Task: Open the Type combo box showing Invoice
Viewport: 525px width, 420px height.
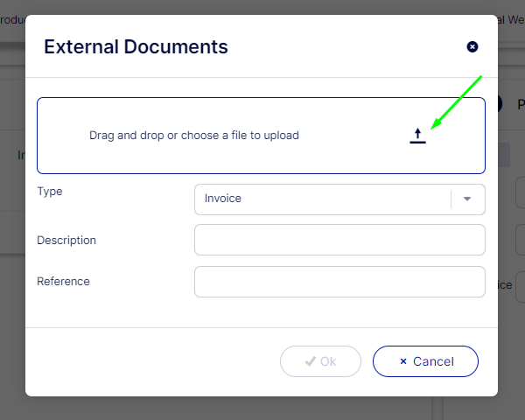Action: [324, 199]
